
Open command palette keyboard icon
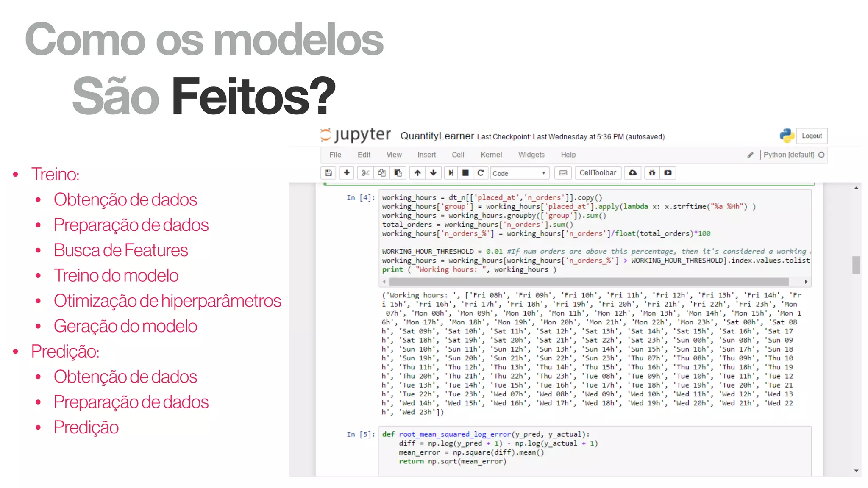pyautogui.click(x=563, y=173)
